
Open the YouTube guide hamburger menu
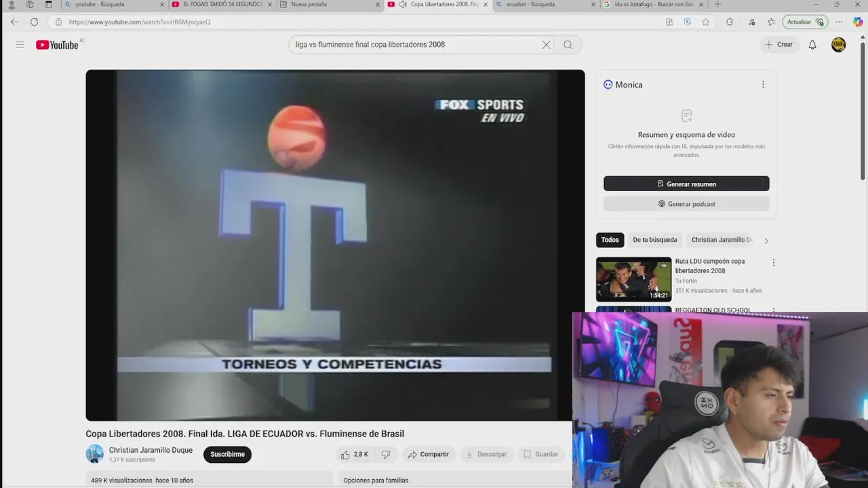click(x=20, y=45)
